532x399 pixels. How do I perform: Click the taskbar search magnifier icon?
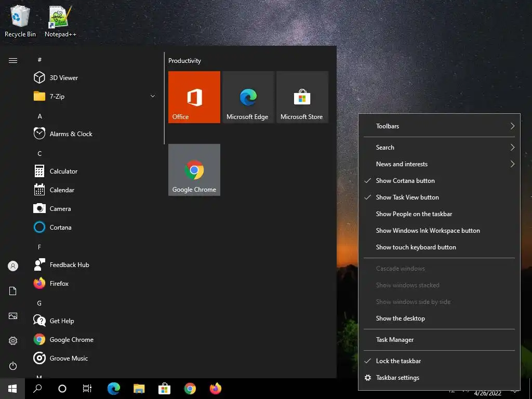coord(37,389)
